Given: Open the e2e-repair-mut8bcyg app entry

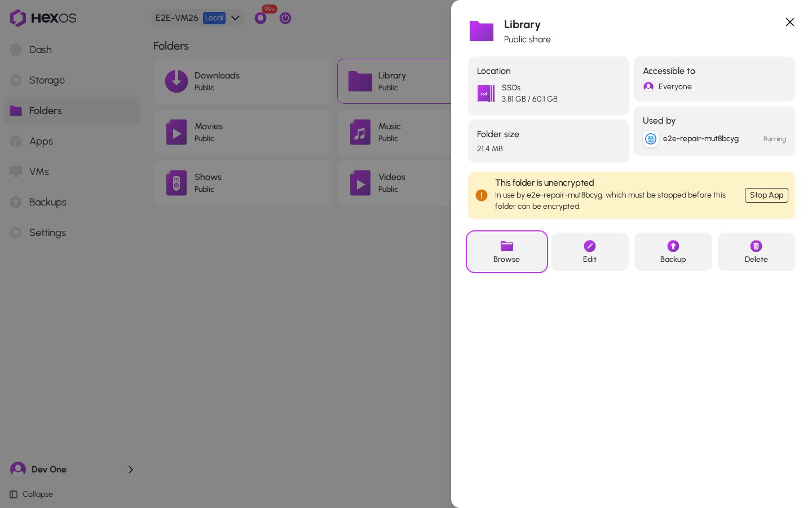Looking at the screenshot, I should point(714,139).
